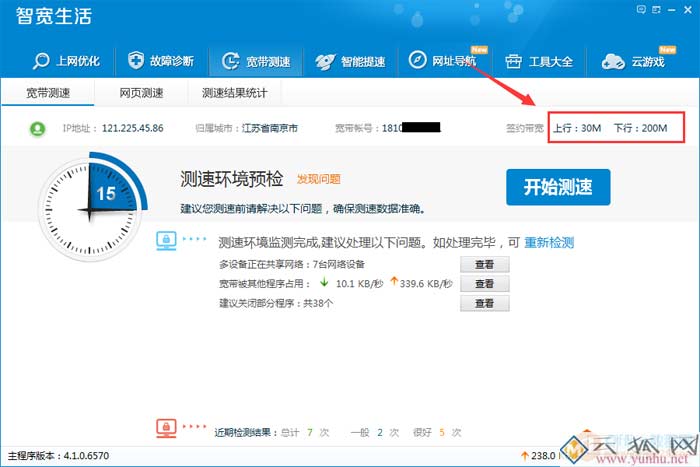The width and height of the screenshot is (700, 467).
Task: Click the 238.0 upload speed in status bar
Action: click(543, 456)
